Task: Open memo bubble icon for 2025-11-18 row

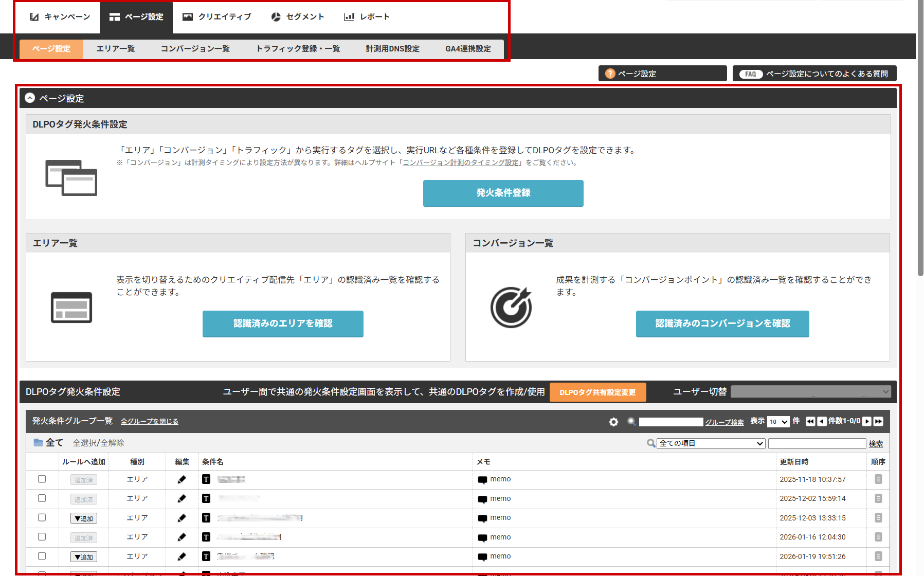Action: click(x=482, y=480)
